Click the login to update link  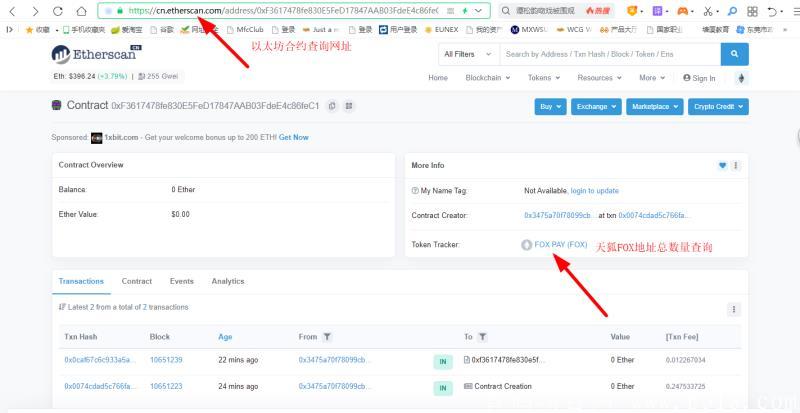coord(594,190)
